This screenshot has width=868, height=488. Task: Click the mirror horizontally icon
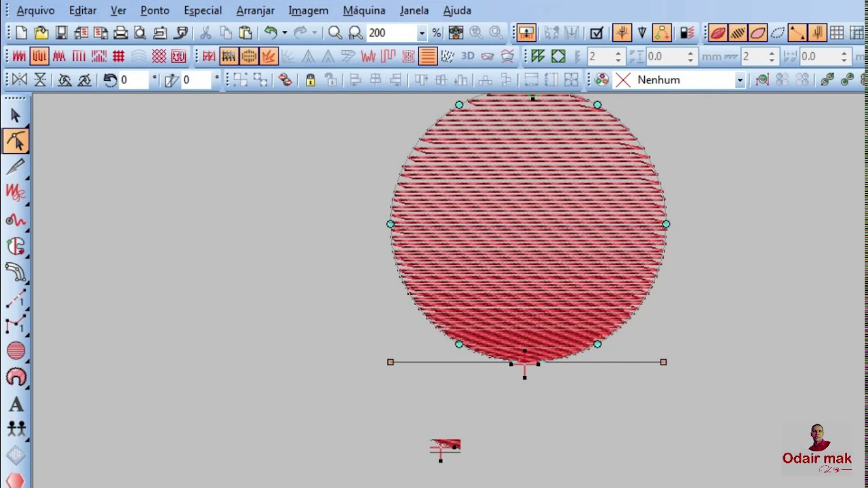click(x=20, y=80)
